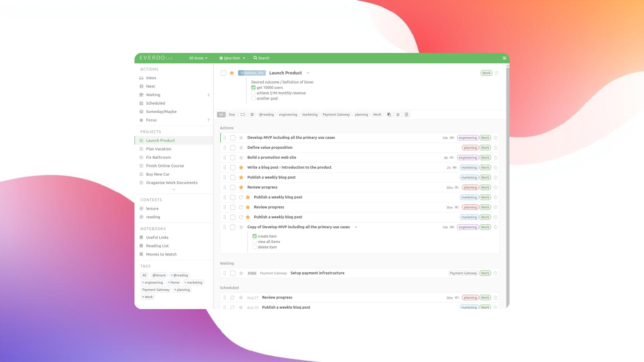
Task: Star the Define value proposition action
Action: (x=241, y=148)
